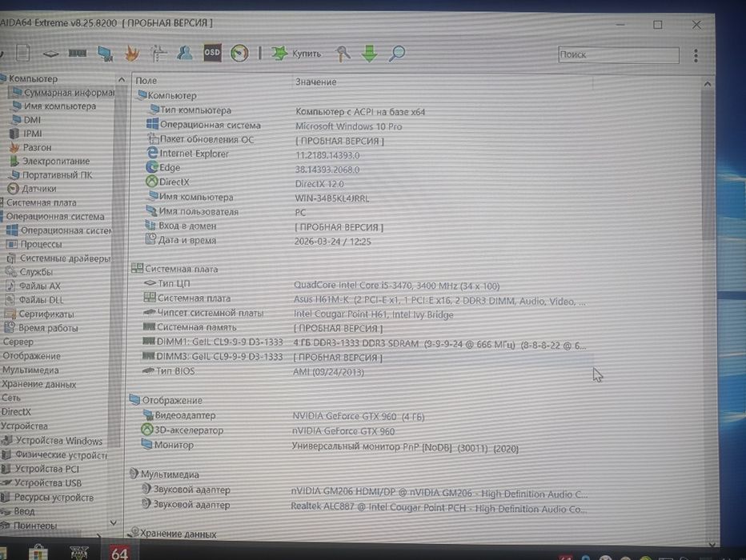Open the OSD panel toolbar icon
Image resolution: width=746 pixels, height=560 pixels.
212,53
